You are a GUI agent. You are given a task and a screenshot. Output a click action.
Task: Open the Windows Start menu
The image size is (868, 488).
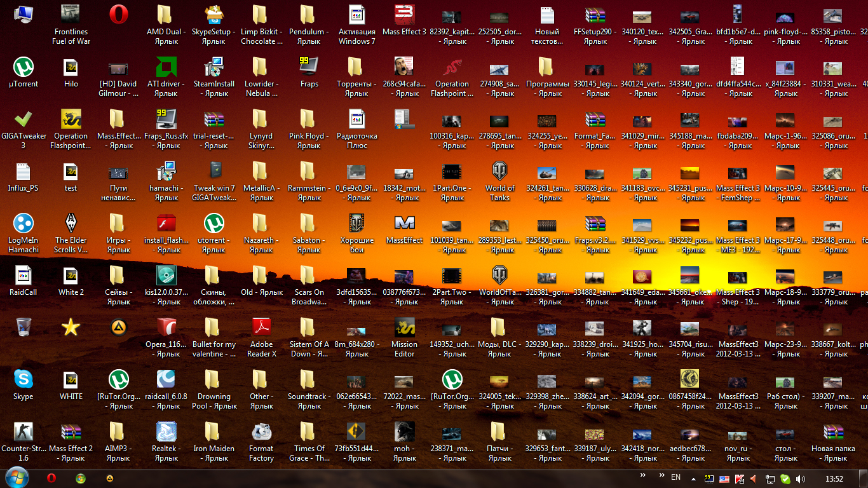pos(17,478)
